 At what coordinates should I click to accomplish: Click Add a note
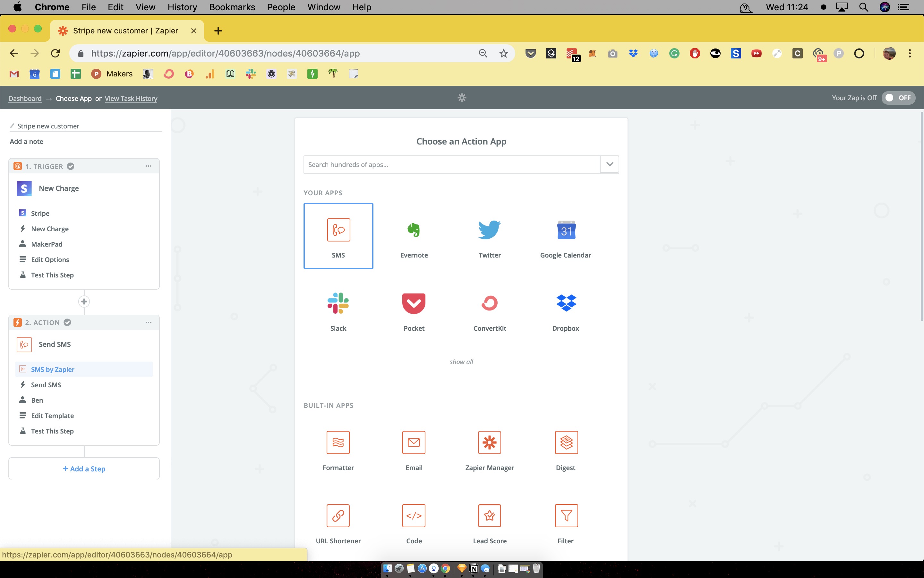tap(26, 141)
